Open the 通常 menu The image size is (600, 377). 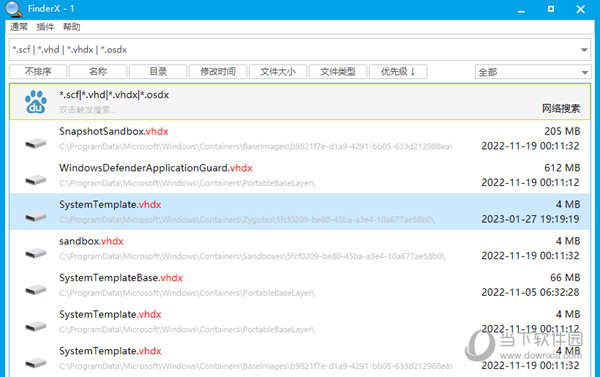pyautogui.click(x=18, y=27)
